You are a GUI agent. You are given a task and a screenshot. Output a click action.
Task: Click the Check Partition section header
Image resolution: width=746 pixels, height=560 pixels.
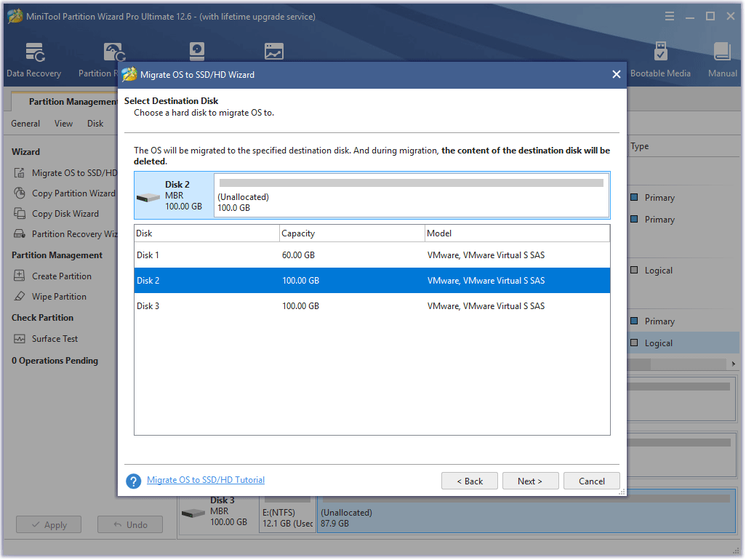tap(42, 318)
